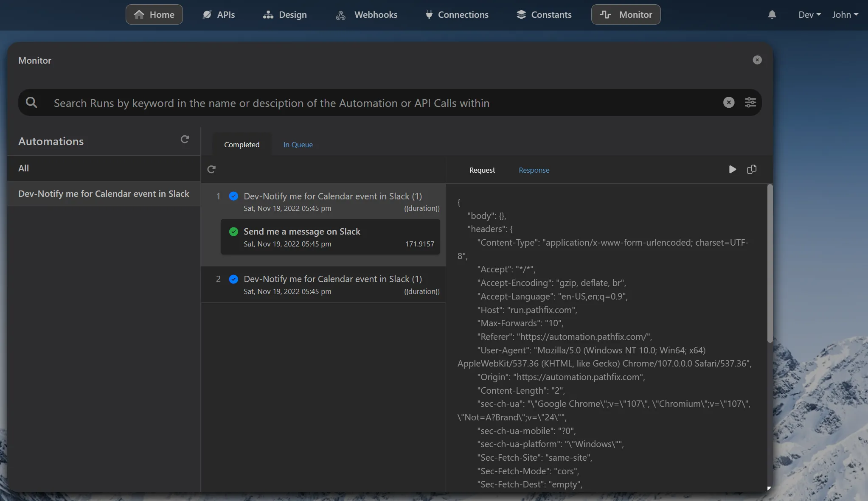
Task: Clear the search field with the X icon
Action: pyautogui.click(x=729, y=102)
